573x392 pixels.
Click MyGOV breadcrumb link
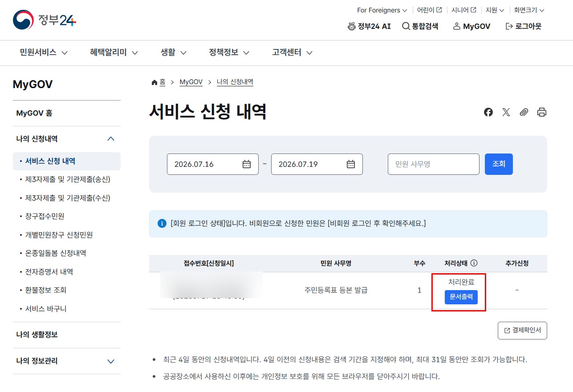(191, 82)
